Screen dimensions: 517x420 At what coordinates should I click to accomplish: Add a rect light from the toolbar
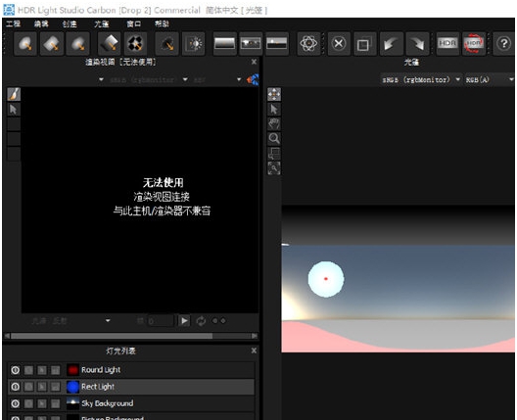52,43
